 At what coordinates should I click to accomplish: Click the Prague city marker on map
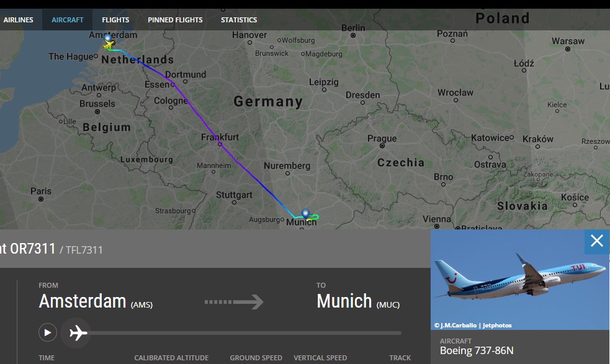click(x=382, y=146)
